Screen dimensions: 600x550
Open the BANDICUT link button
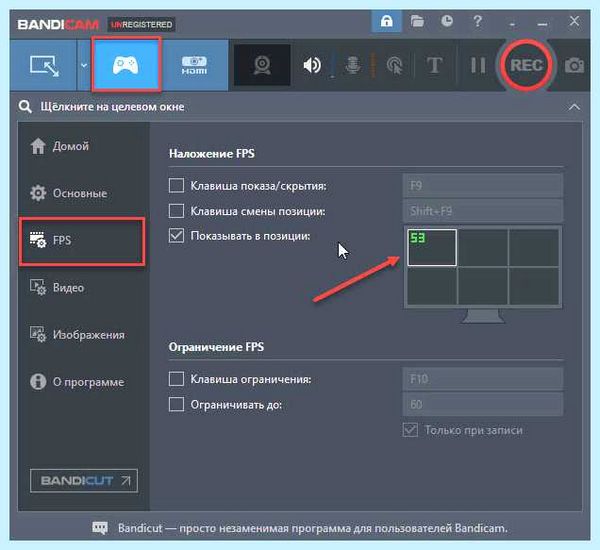point(84,480)
